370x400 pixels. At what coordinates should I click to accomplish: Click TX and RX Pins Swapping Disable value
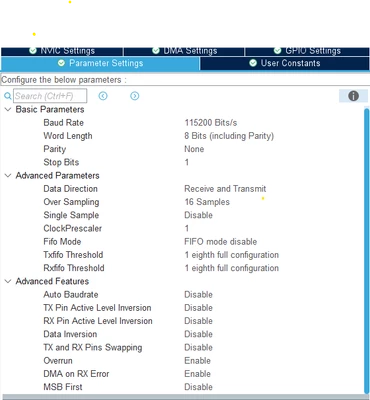point(198,347)
